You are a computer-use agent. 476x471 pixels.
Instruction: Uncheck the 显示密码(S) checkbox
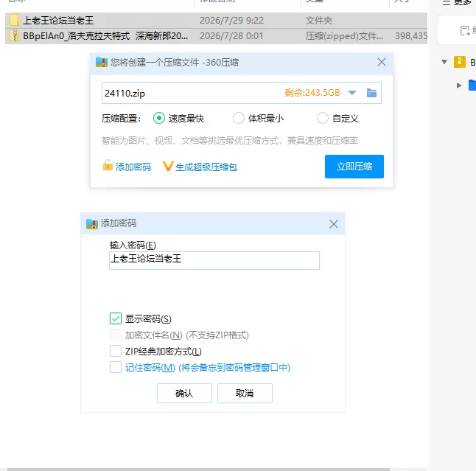116,318
